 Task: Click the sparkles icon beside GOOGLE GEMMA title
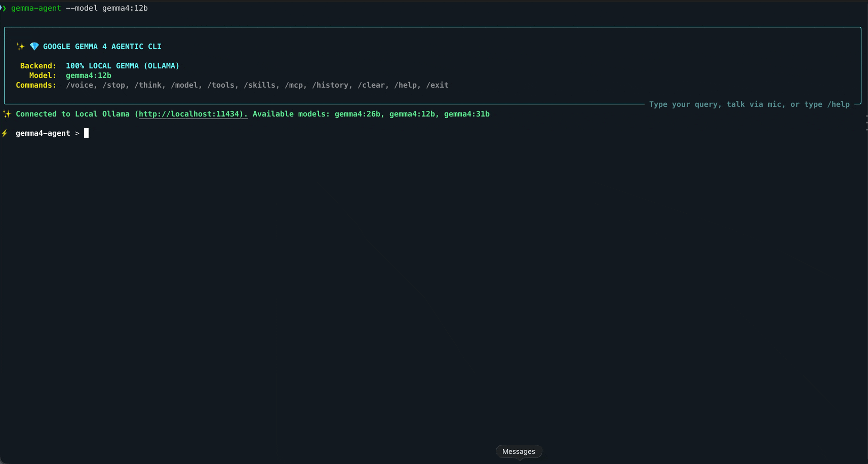[20, 47]
